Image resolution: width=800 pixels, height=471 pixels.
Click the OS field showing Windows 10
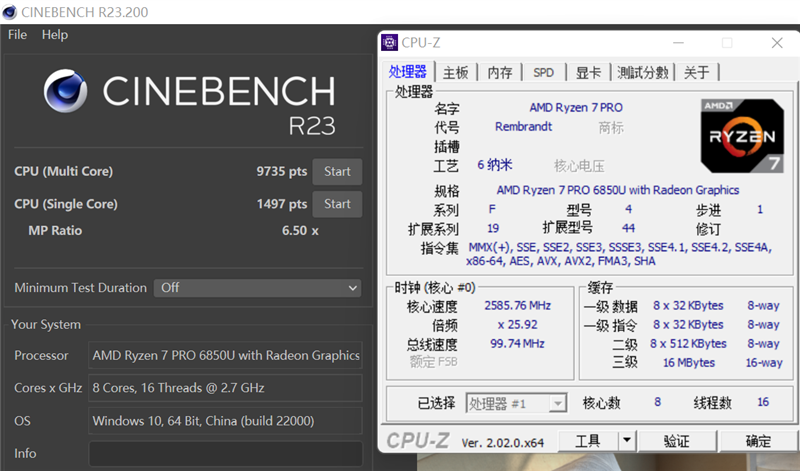[x=225, y=420]
